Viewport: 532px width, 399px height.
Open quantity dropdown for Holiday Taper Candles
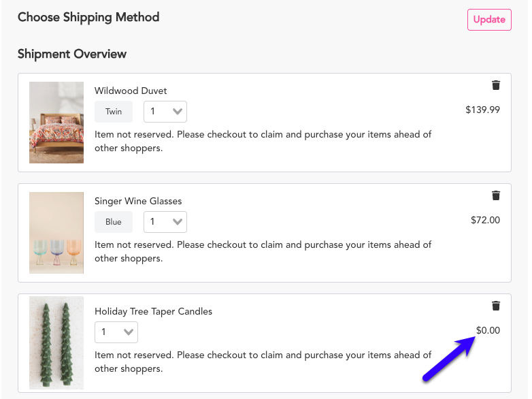pyautogui.click(x=116, y=332)
